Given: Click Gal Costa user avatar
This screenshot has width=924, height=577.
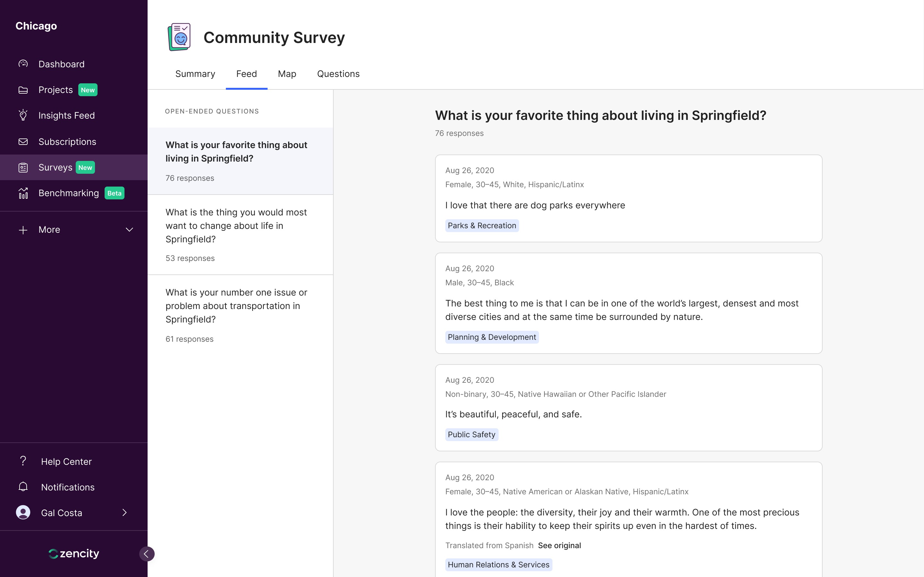Looking at the screenshot, I should pyautogui.click(x=23, y=513).
